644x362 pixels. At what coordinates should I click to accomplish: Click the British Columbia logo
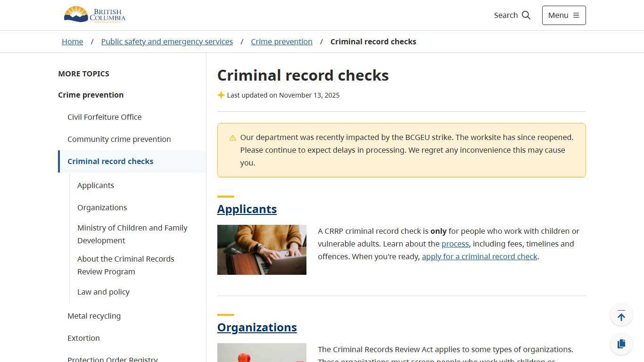[x=94, y=14]
